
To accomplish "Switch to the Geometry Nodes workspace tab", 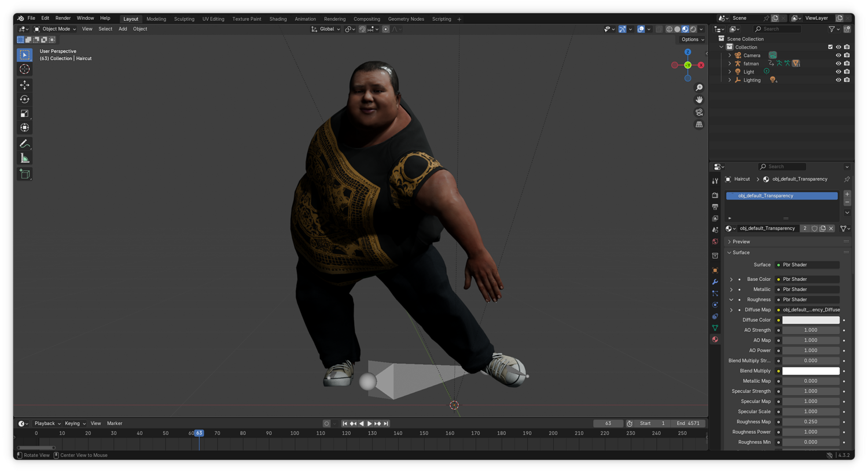I will (x=406, y=19).
